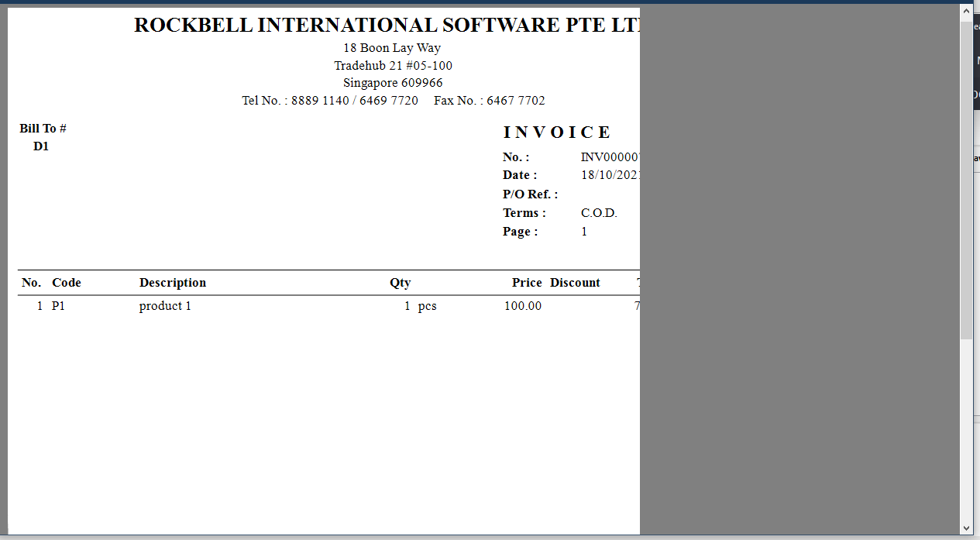Viewport: 980px width, 540px height.
Task: Click the 'Fax No. : 6467 7702' text
Action: [490, 101]
